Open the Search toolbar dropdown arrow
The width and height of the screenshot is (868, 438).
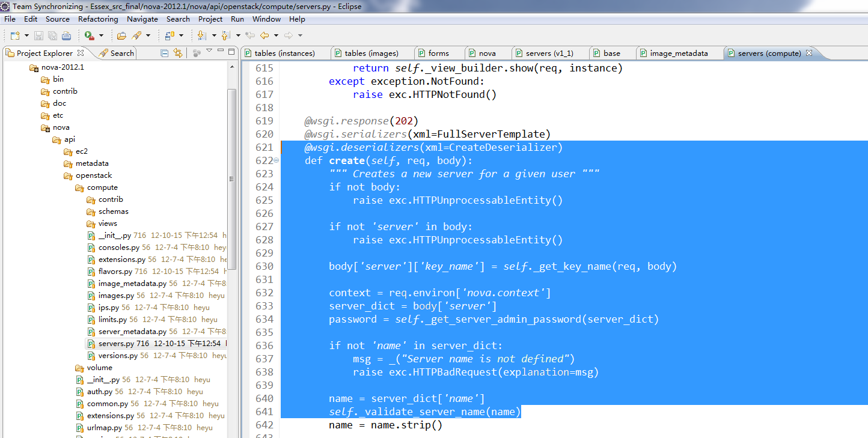[x=147, y=36]
